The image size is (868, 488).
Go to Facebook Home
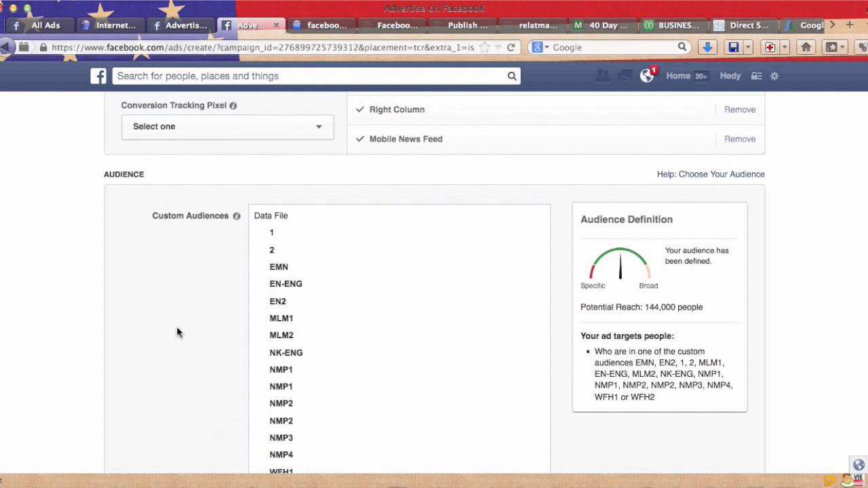pyautogui.click(x=678, y=76)
